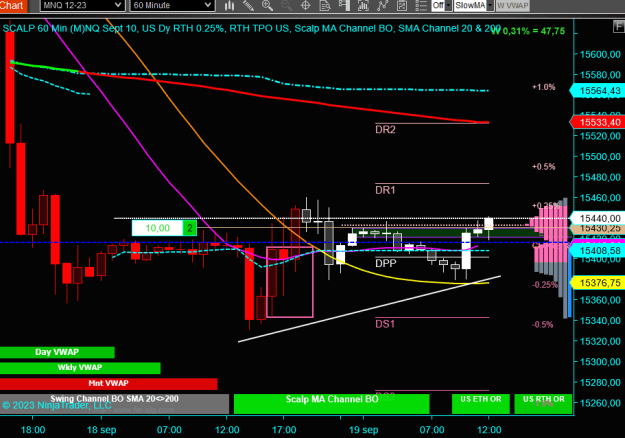Click the W 0,31% = 47,75 readout
This screenshot has width=625, height=438.
pyautogui.click(x=528, y=31)
